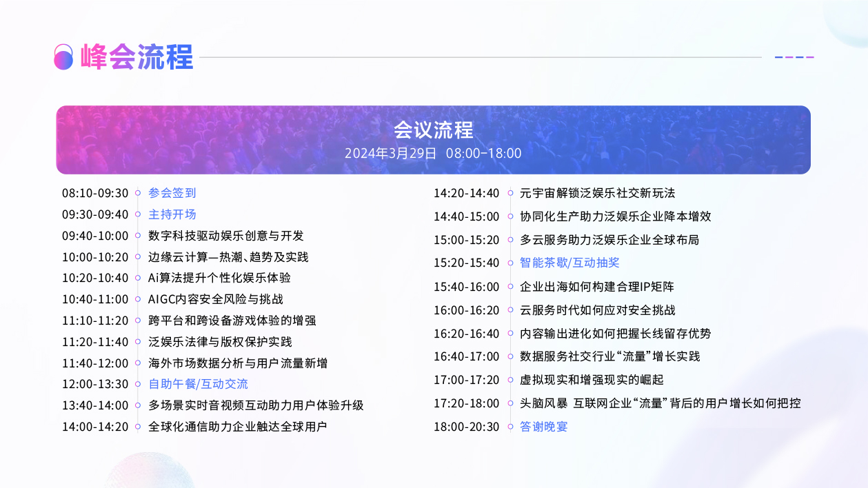Click 多云服务助力泛娱乐企业全球布局
Image resolution: width=868 pixels, height=488 pixels.
609,240
